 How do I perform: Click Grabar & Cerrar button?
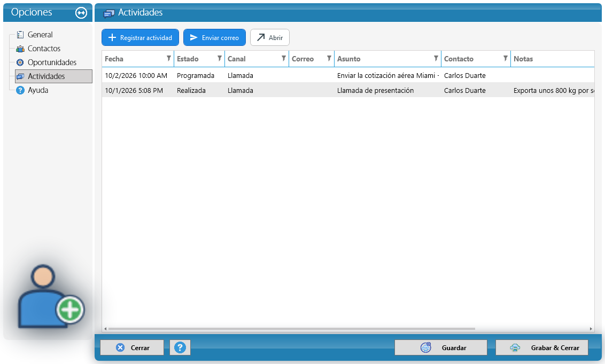542,347
